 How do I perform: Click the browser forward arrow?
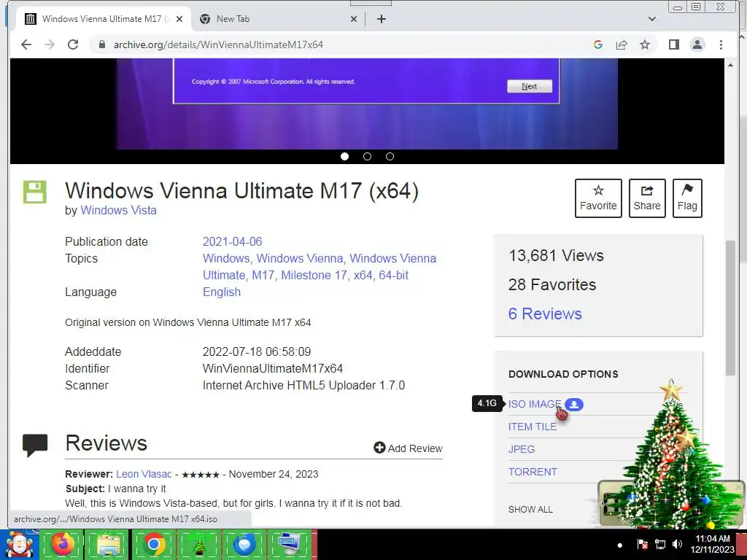[50, 44]
